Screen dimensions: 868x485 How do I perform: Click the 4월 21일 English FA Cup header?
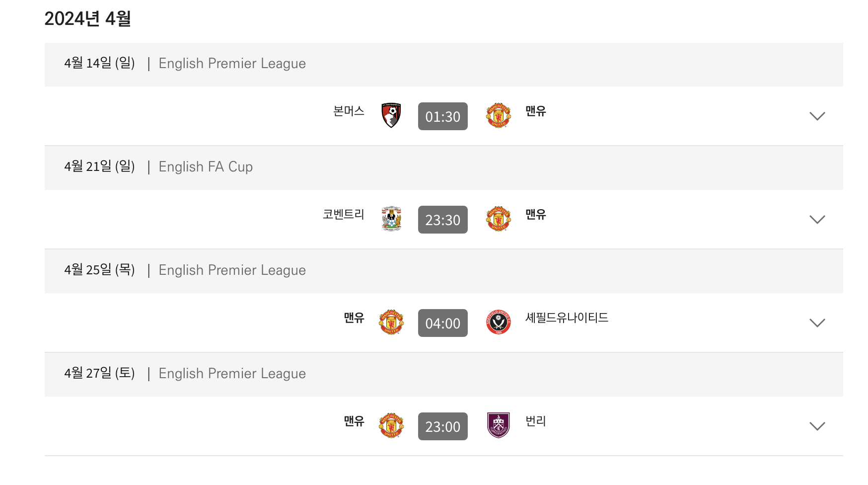(x=444, y=167)
